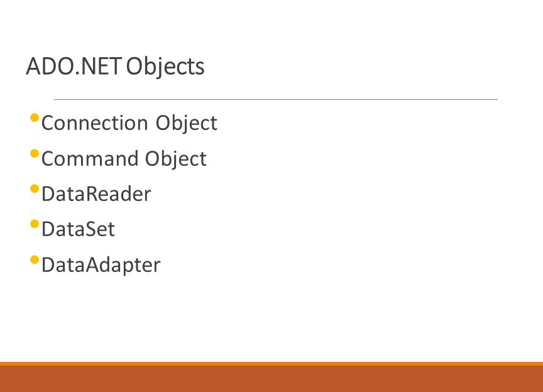
Task: Select the word Objects in the slide title
Action: [165, 67]
